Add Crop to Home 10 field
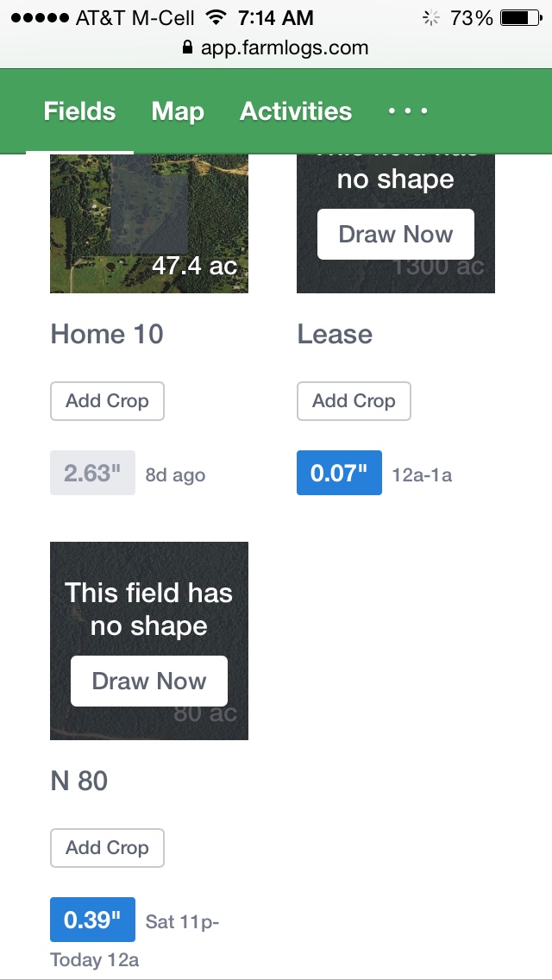 pos(107,400)
